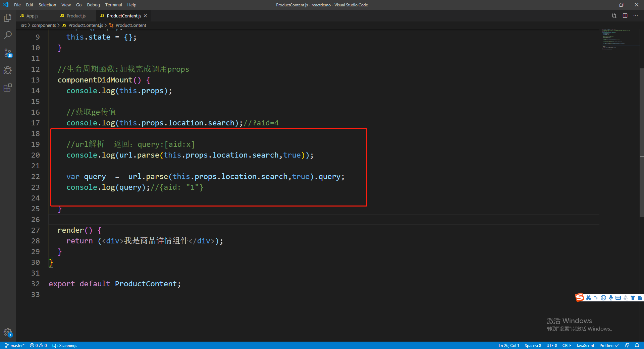The image size is (644, 349).
Task: Open the Manage gear icon
Action: click(8, 332)
